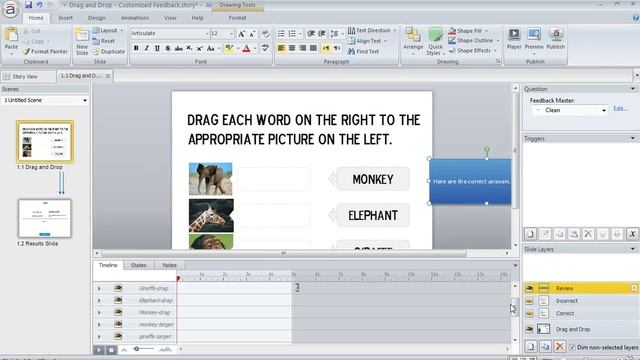Open the Home ribbon tab
Viewport: 640px width, 360px height.
pyautogui.click(x=36, y=18)
